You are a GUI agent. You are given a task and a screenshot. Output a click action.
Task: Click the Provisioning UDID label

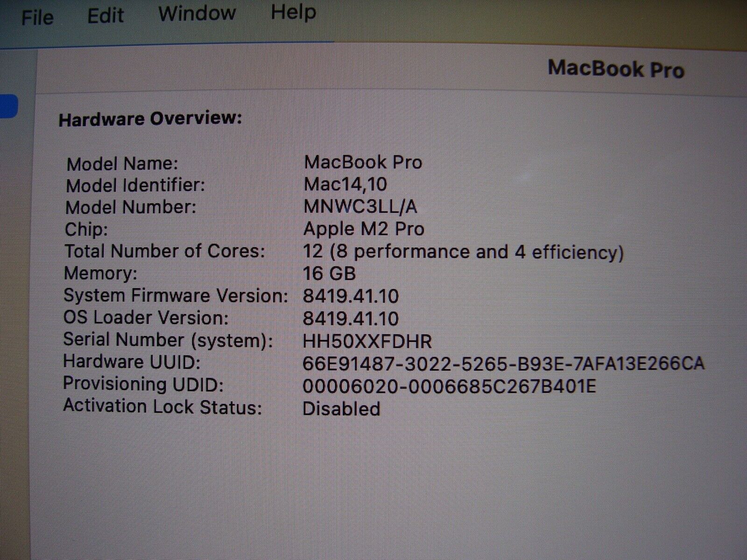[x=143, y=385]
